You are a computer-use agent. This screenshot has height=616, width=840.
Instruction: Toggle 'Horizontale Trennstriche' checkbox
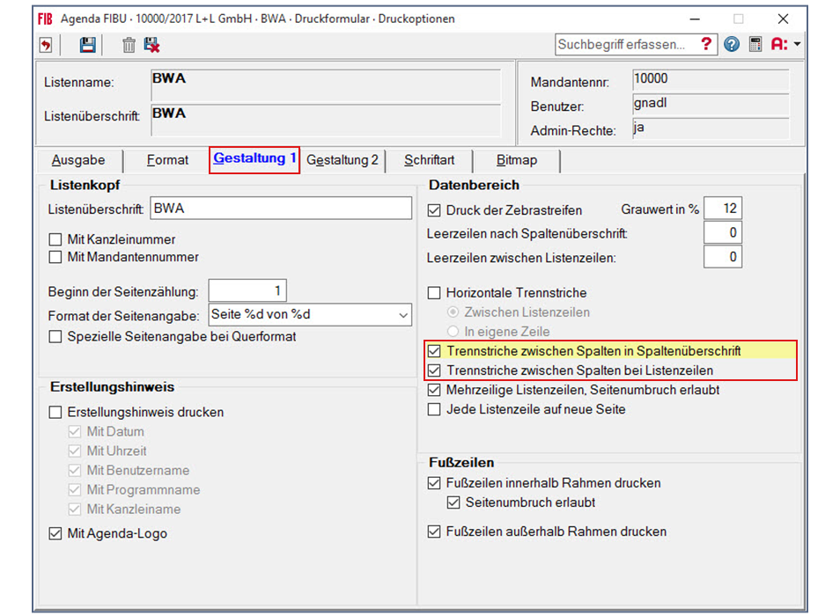point(434,293)
